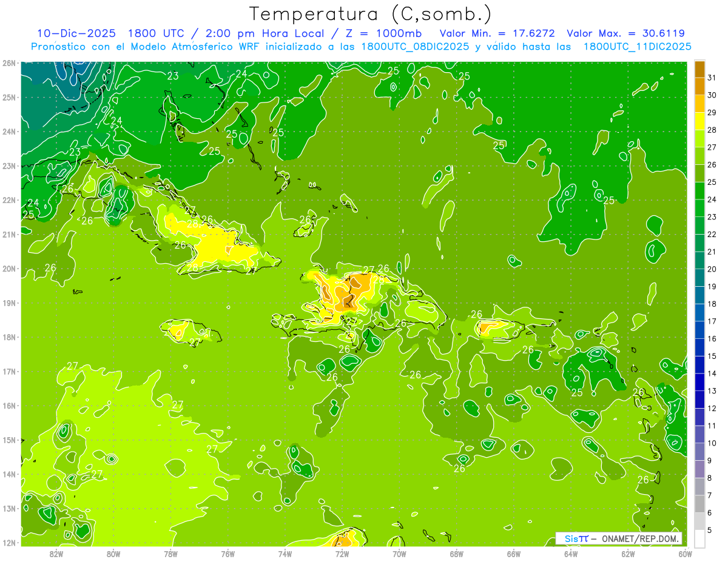The height and width of the screenshot is (562, 728).
Task: Click the "26N" latitude axis label
Action: [9, 63]
